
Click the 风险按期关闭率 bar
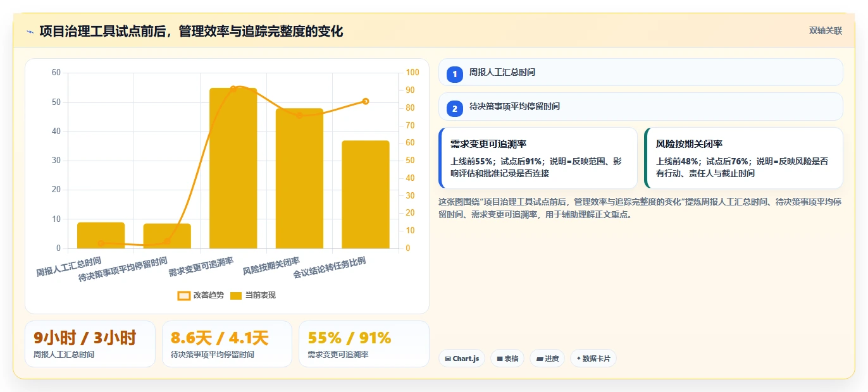tap(299, 178)
